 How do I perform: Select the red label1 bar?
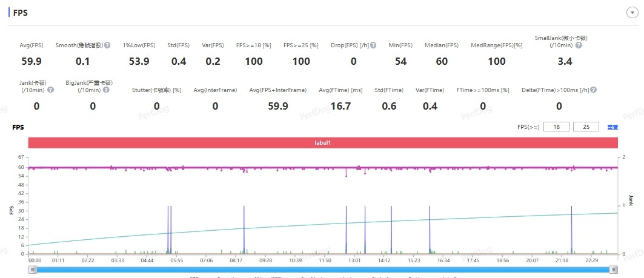point(324,142)
